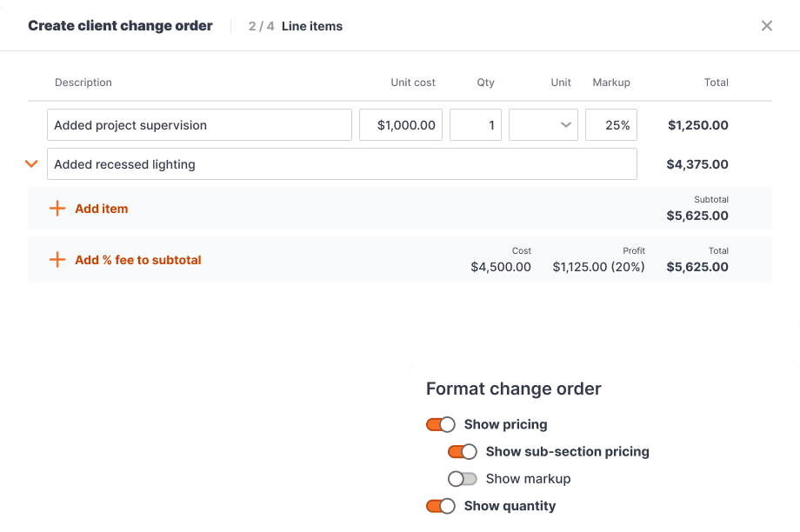Close the change order dialog
This screenshot has height=532, width=800.
coord(766,25)
